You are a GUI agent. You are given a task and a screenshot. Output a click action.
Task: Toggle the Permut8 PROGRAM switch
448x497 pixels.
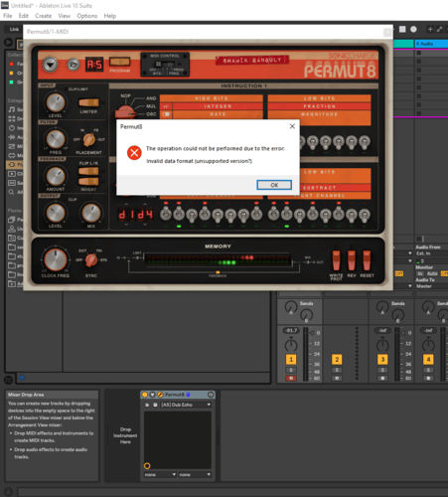120,62
